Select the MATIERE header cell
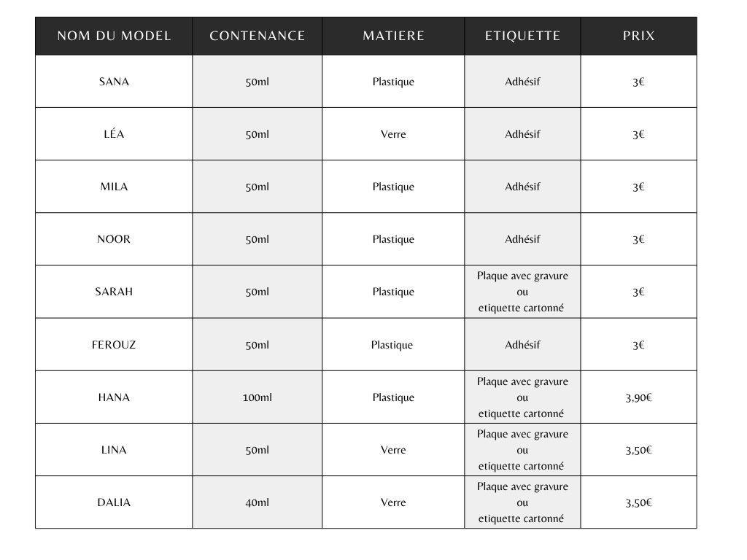The image size is (747, 560). coord(393,36)
